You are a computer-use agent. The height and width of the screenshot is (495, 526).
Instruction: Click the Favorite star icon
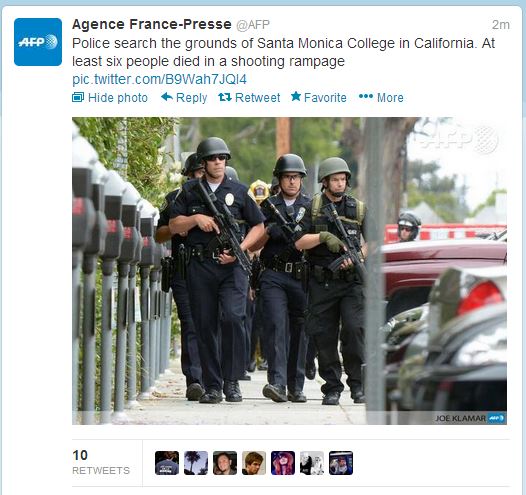pos(296,97)
